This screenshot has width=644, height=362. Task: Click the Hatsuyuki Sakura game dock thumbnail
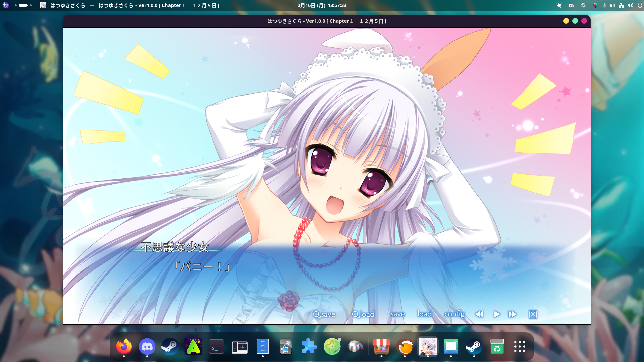[x=428, y=347]
